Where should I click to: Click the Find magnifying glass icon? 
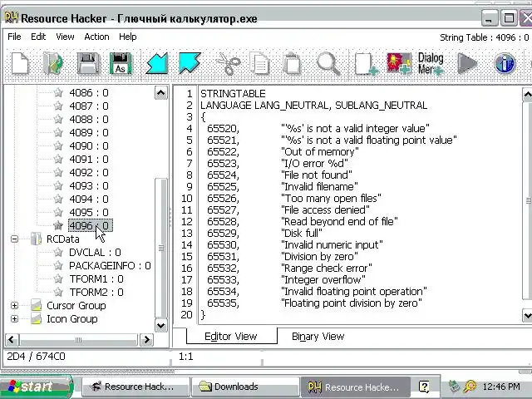click(x=328, y=63)
